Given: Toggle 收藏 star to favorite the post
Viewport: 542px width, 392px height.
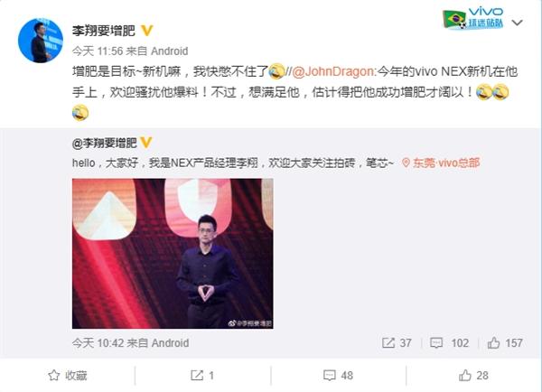Looking at the screenshot, I should (x=68, y=376).
